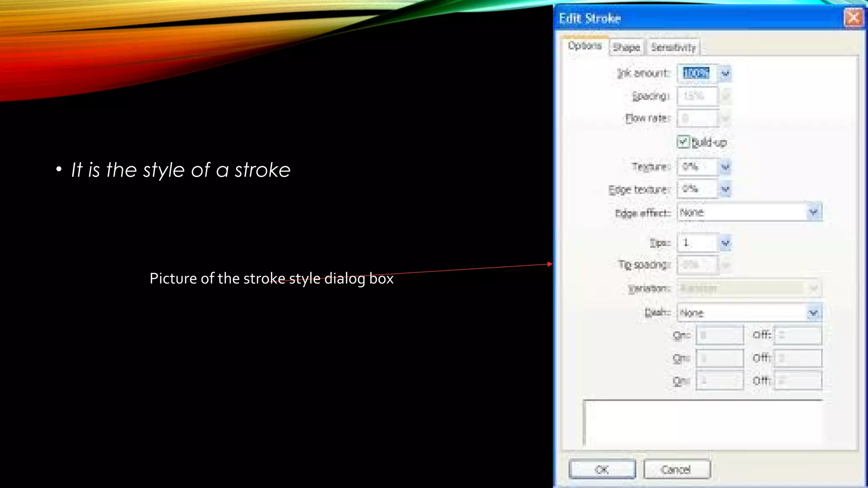The image size is (868, 488).
Task: Open the Ink amount dropdown arrow
Action: (x=725, y=73)
